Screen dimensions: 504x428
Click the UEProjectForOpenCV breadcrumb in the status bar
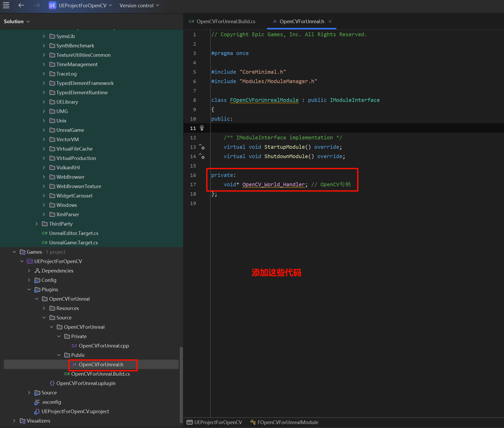point(218,422)
